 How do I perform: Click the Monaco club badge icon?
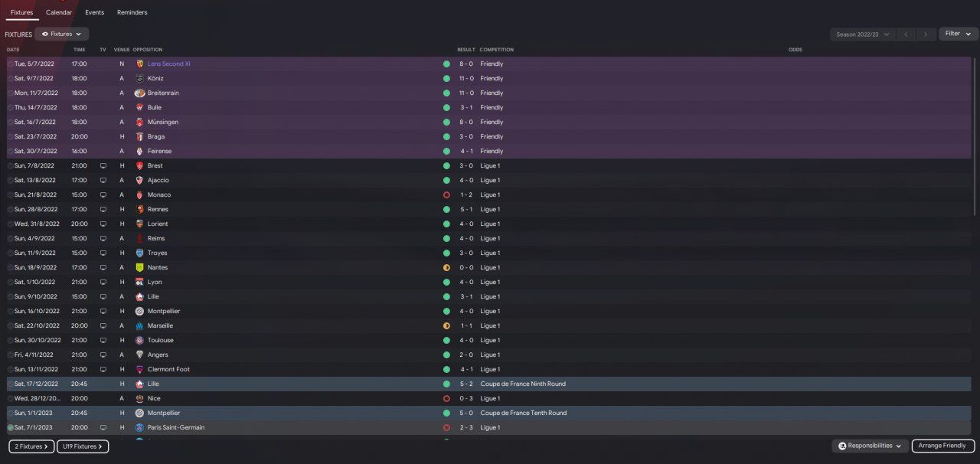(x=139, y=194)
